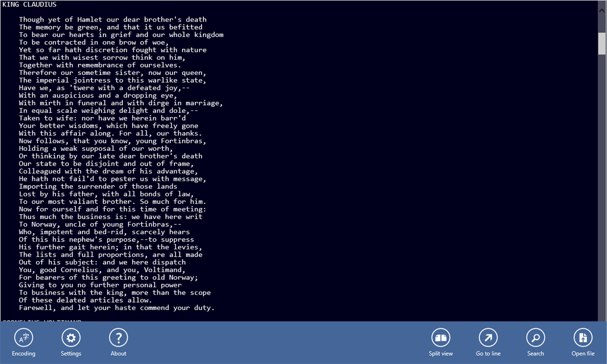Click the vertical scrollbar thumb
The height and width of the screenshot is (364, 607).
(602, 43)
